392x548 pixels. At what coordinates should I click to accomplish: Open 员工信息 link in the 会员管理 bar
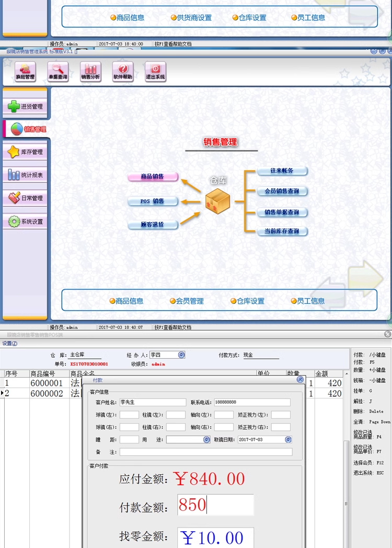click(x=308, y=301)
